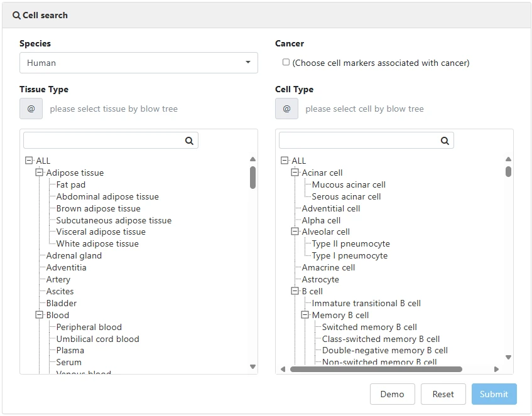Collapse the Adipose tissue tree node
This screenshot has height=416, width=532.
pyautogui.click(x=39, y=173)
